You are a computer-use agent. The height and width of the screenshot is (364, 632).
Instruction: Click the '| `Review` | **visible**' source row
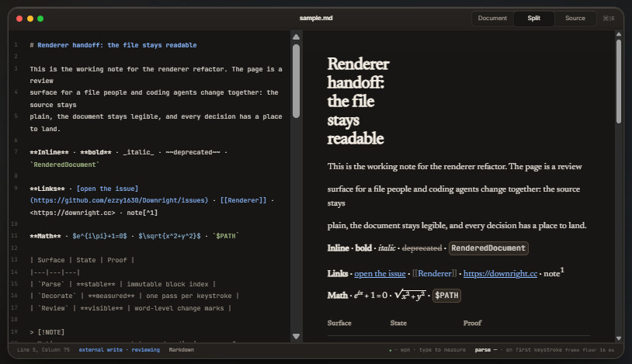tap(130, 308)
